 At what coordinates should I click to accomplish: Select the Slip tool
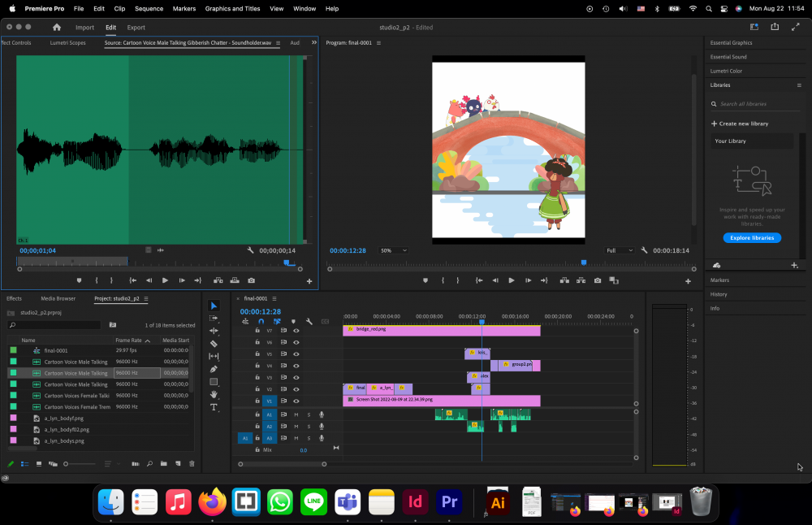tap(214, 356)
